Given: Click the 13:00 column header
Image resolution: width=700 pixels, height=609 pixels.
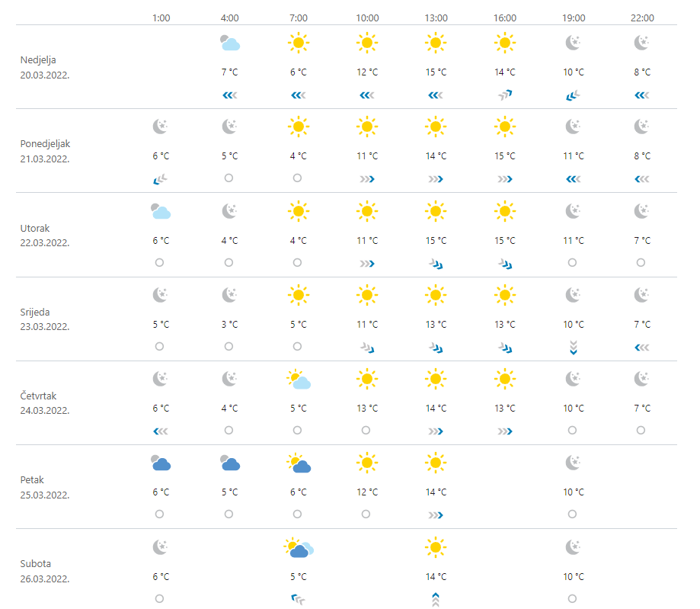Looking at the screenshot, I should (436, 18).
